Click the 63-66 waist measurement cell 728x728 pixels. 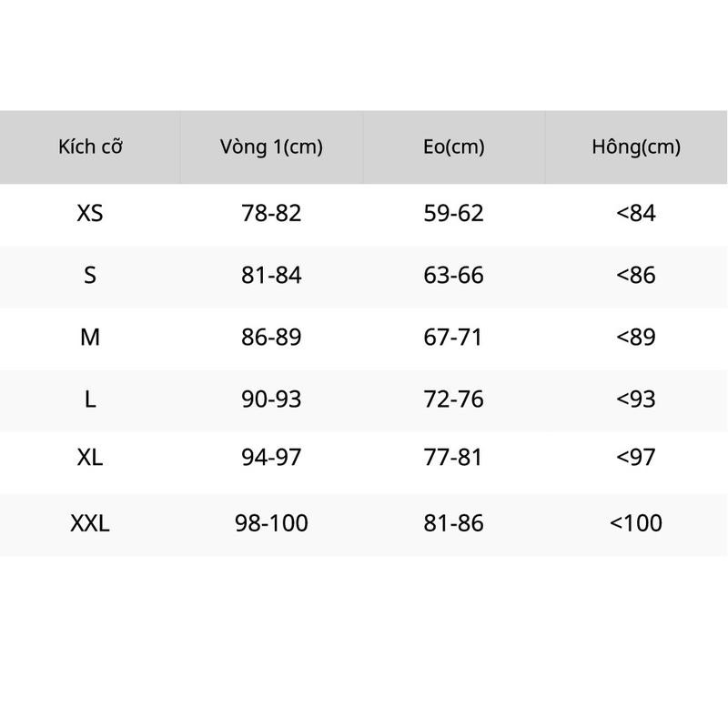point(453,275)
